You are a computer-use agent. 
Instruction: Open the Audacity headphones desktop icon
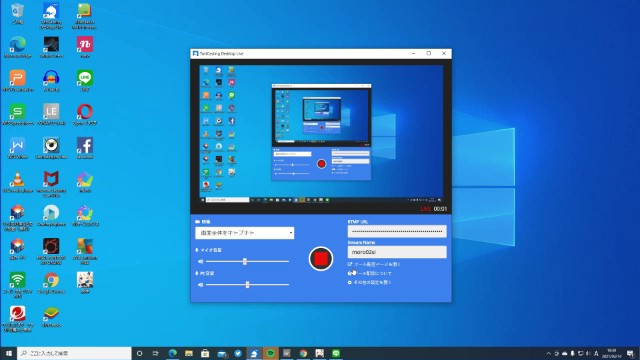51,80
